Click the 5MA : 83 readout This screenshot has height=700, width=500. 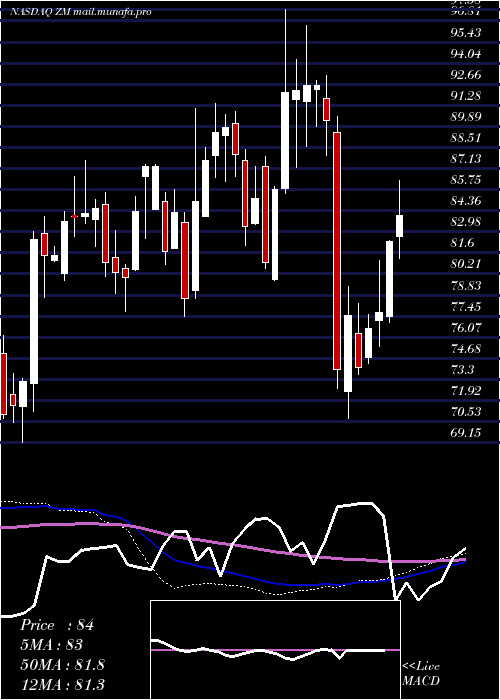51,645
